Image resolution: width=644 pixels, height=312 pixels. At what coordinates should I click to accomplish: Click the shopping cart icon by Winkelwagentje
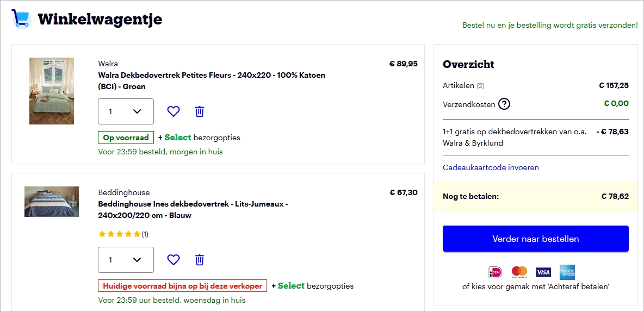click(21, 18)
